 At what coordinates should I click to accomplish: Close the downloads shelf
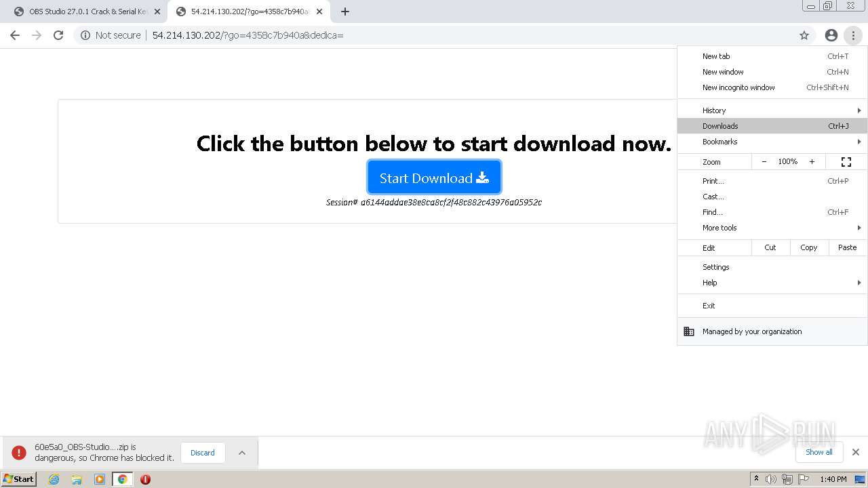[856, 452]
